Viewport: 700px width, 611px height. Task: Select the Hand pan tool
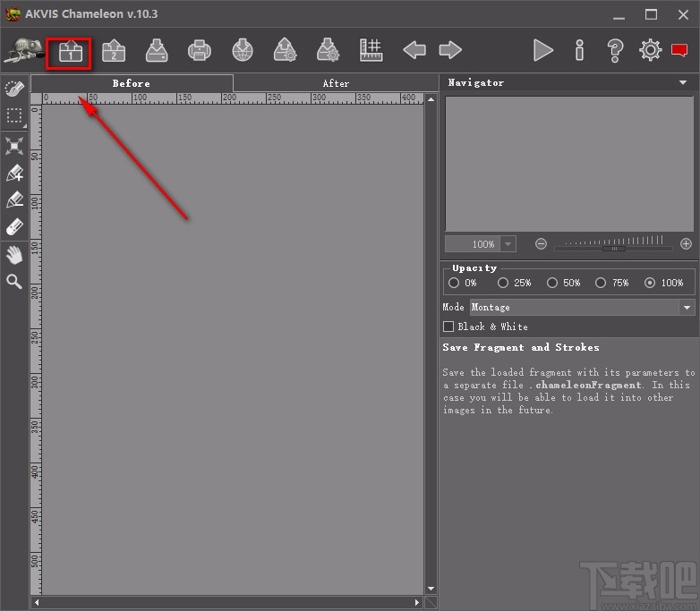(x=14, y=255)
